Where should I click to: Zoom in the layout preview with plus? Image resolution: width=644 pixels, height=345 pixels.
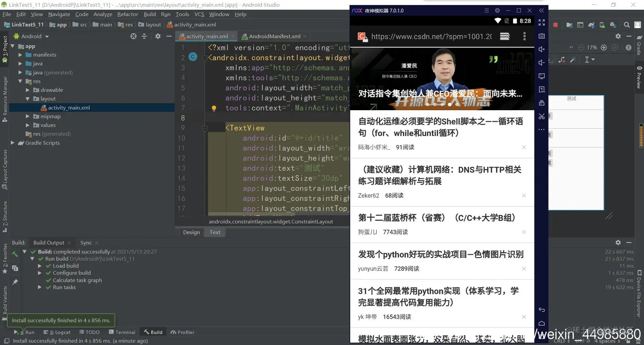[604, 48]
